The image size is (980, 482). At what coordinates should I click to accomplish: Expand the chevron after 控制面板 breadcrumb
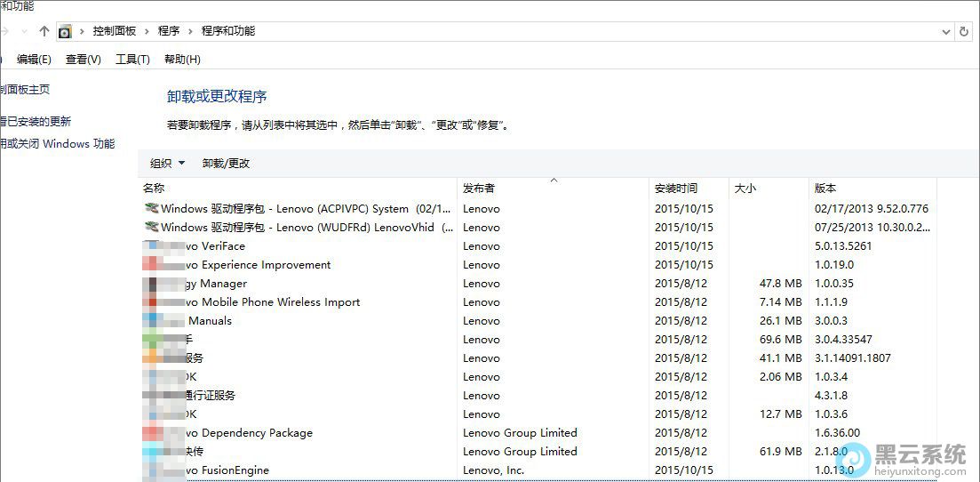[x=147, y=31]
